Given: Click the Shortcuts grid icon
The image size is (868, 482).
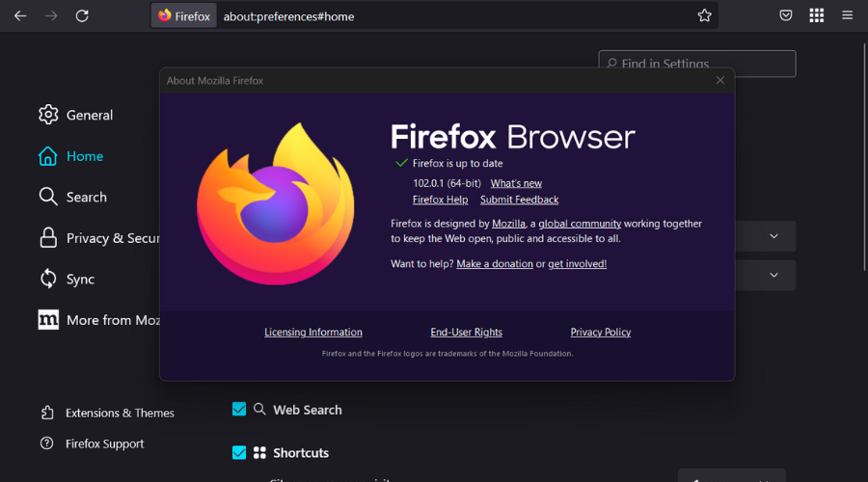Looking at the screenshot, I should coord(259,453).
